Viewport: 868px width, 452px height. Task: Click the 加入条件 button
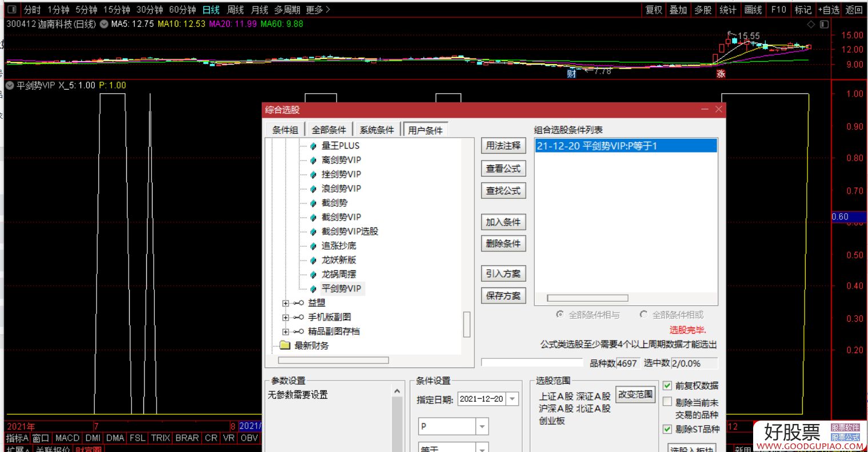click(x=503, y=222)
